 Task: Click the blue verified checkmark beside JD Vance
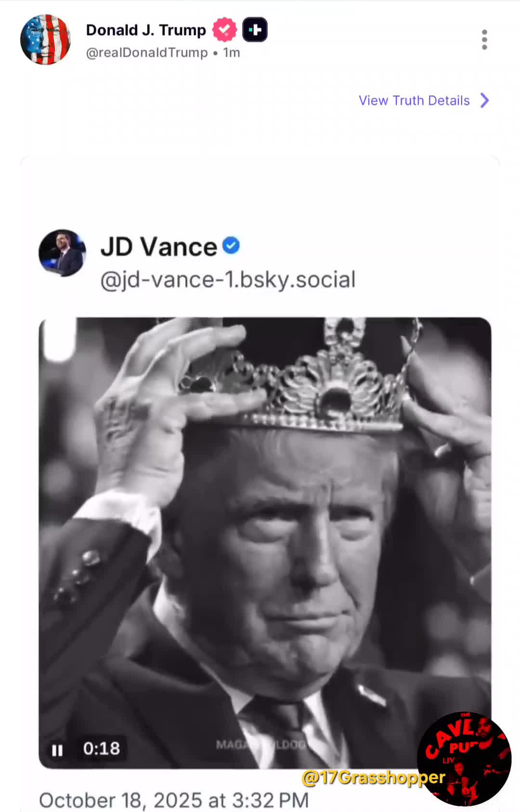click(x=231, y=246)
